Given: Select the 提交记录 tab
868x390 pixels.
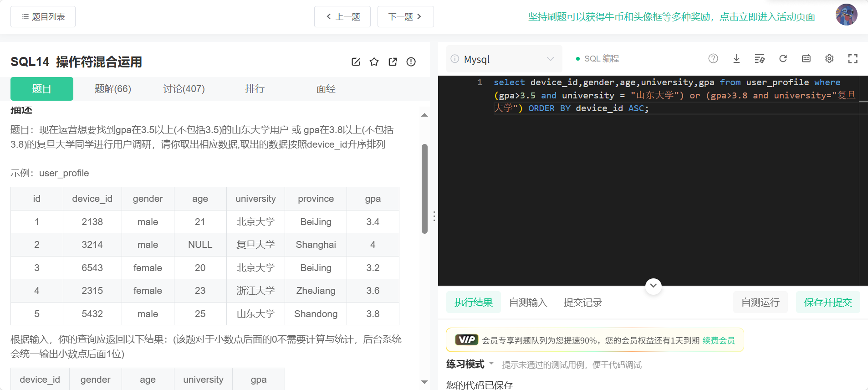Looking at the screenshot, I should [583, 303].
